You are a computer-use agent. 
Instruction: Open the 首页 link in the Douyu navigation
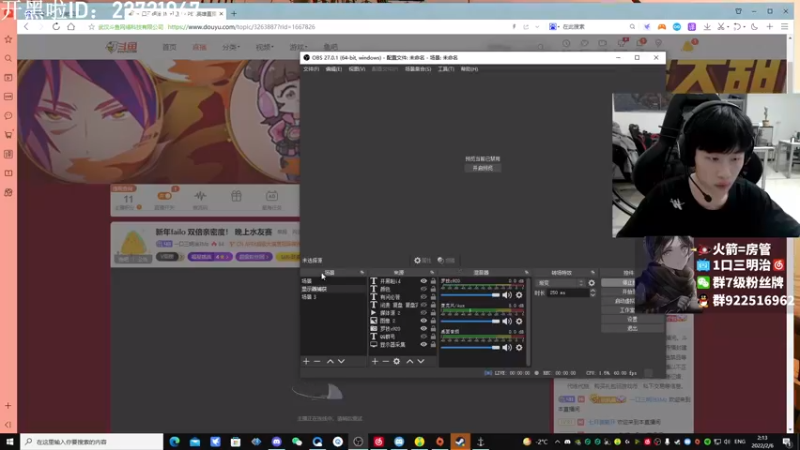click(x=169, y=47)
